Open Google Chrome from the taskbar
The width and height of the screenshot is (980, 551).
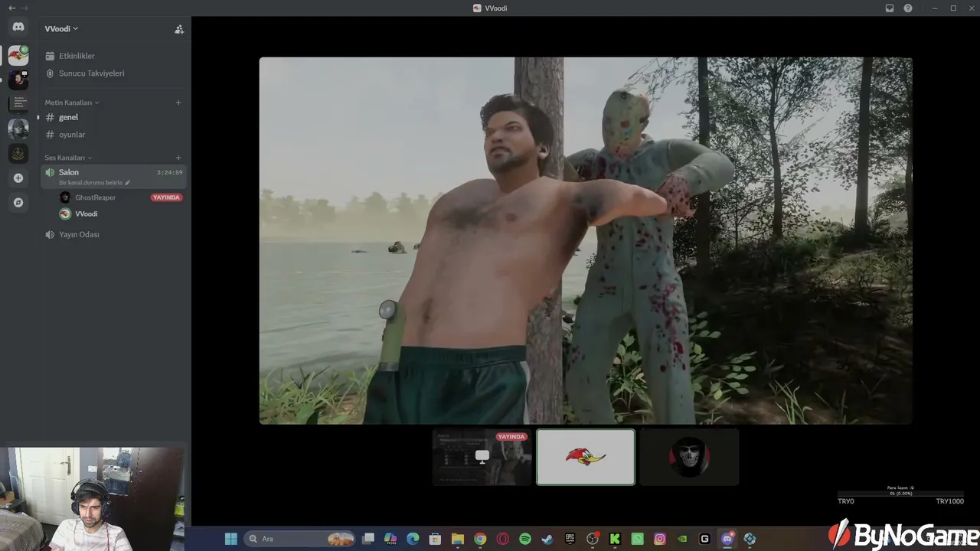click(x=480, y=539)
